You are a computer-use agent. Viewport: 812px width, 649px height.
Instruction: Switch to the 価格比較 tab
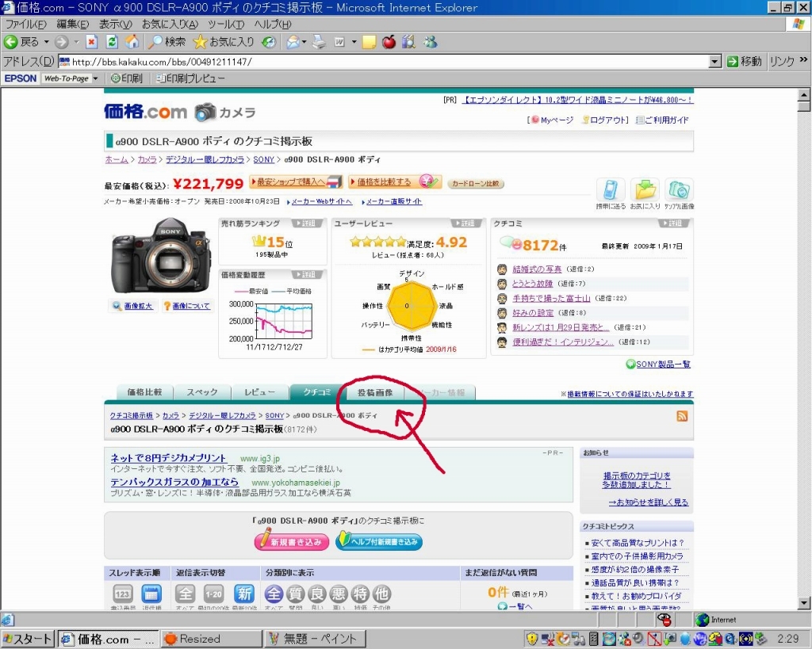tap(144, 392)
